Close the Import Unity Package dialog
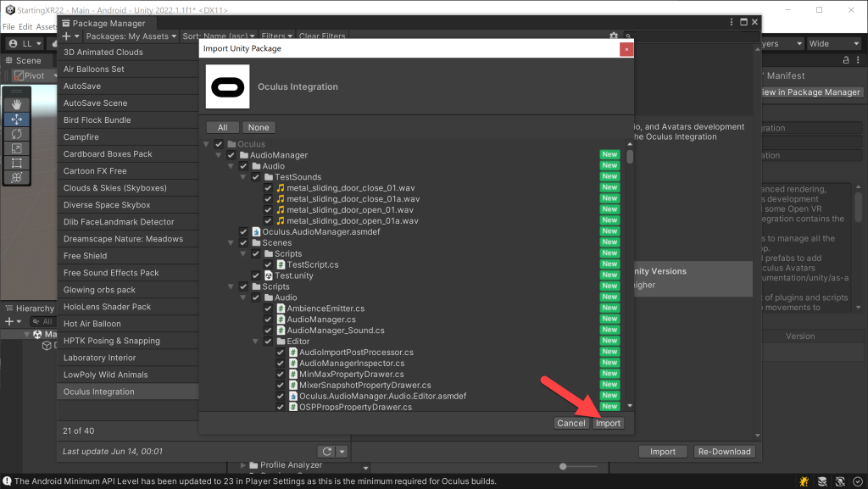Viewport: 868px width, 489px height. (626, 49)
